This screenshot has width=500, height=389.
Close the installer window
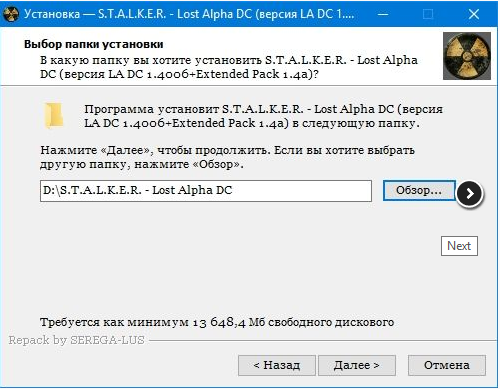(x=474, y=14)
